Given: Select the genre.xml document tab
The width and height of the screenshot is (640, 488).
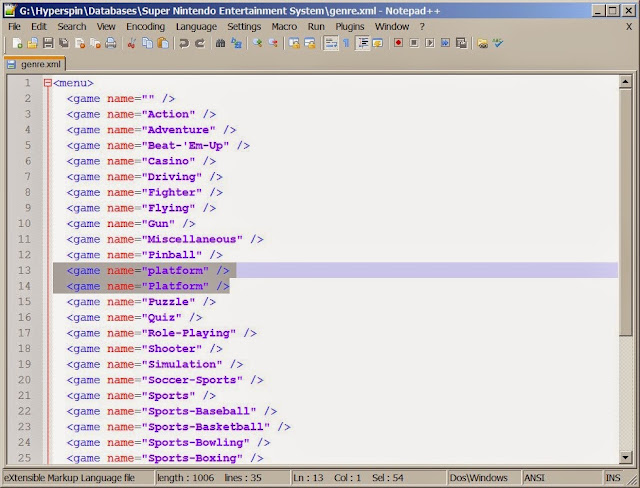Looking at the screenshot, I should [x=35, y=64].
